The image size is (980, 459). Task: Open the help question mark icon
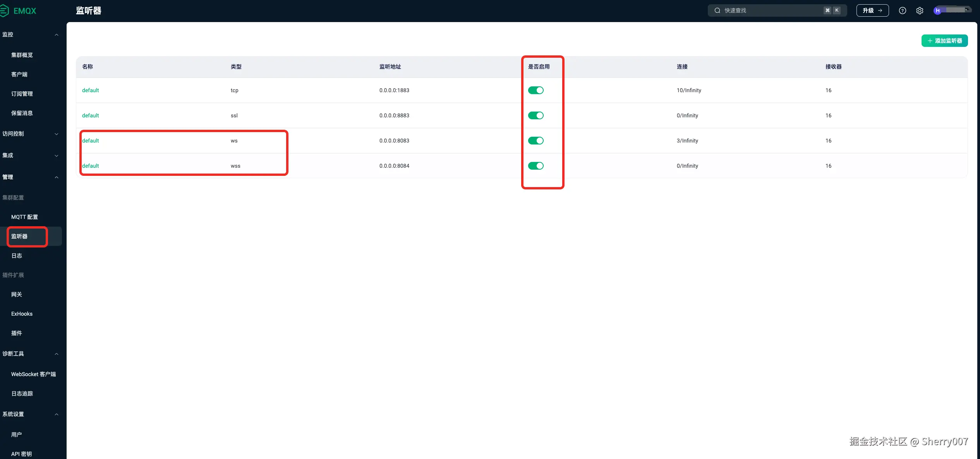(902, 10)
